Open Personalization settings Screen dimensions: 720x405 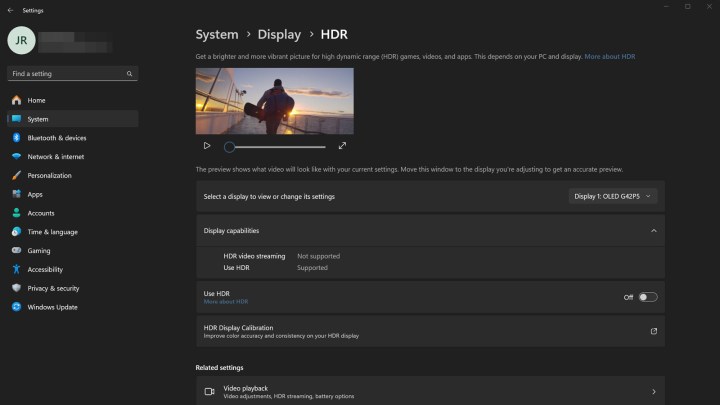click(73, 175)
